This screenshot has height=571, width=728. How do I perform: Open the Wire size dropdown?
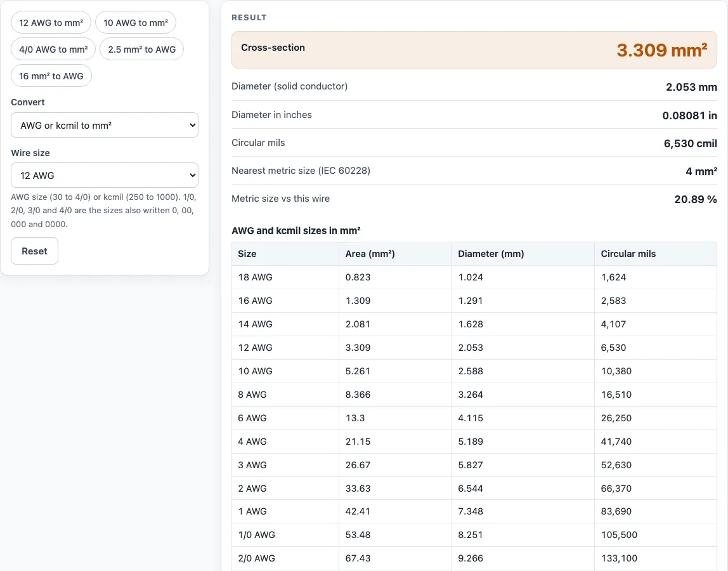click(105, 175)
